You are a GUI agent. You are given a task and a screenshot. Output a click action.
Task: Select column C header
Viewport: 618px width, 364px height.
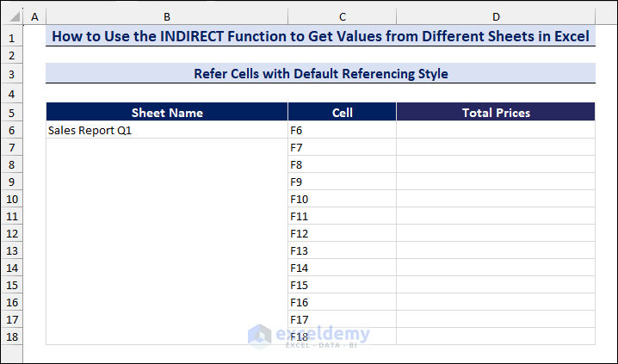[x=342, y=16]
